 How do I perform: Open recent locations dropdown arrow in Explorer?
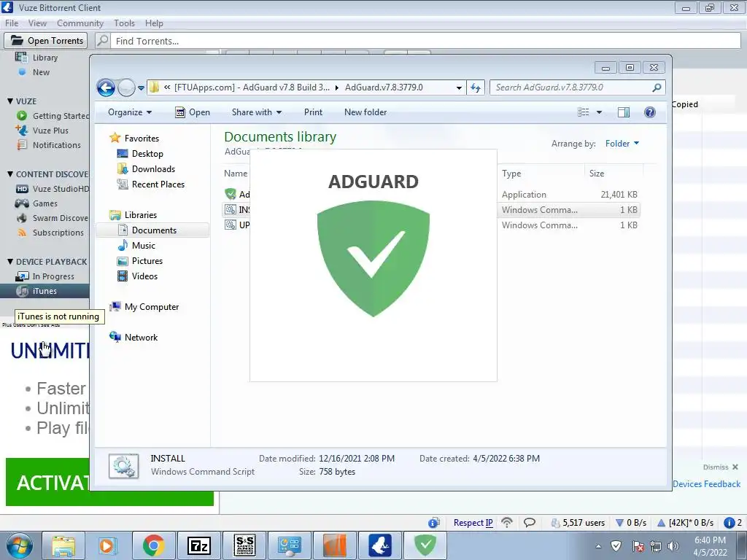point(141,88)
